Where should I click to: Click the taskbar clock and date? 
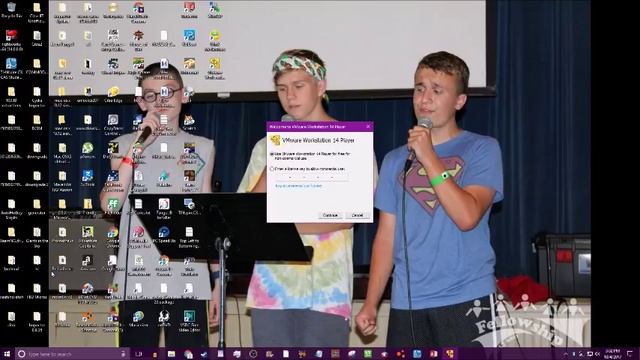[612, 354]
